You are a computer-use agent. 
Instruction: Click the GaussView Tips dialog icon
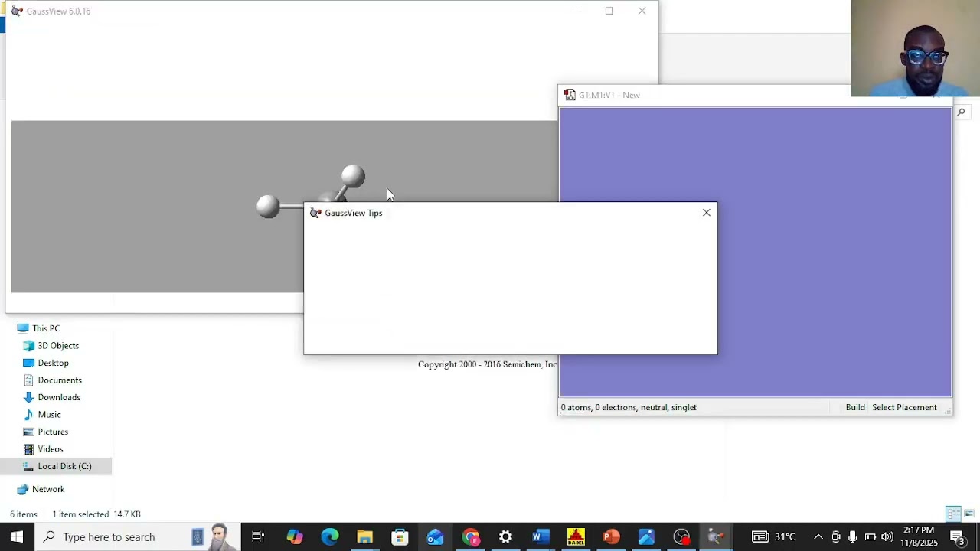[x=315, y=213]
